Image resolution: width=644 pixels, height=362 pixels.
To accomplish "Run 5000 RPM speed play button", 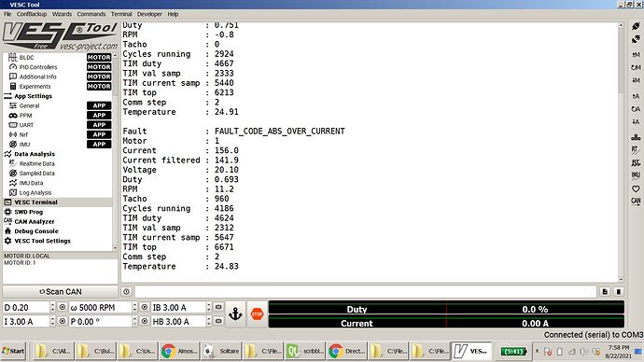I will click(x=144, y=307).
